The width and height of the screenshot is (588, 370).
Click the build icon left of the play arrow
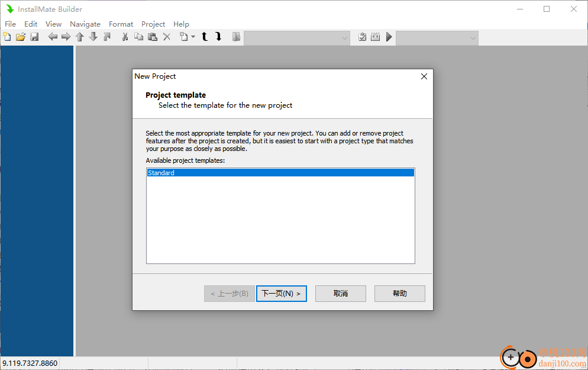[376, 37]
